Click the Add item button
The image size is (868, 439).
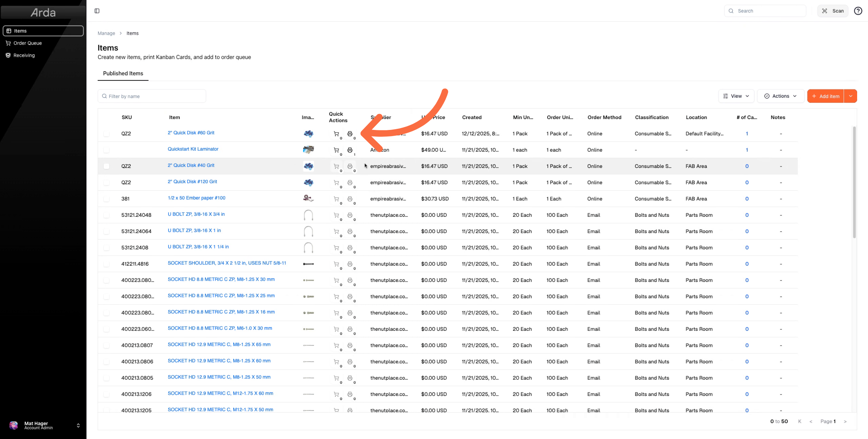pos(826,96)
